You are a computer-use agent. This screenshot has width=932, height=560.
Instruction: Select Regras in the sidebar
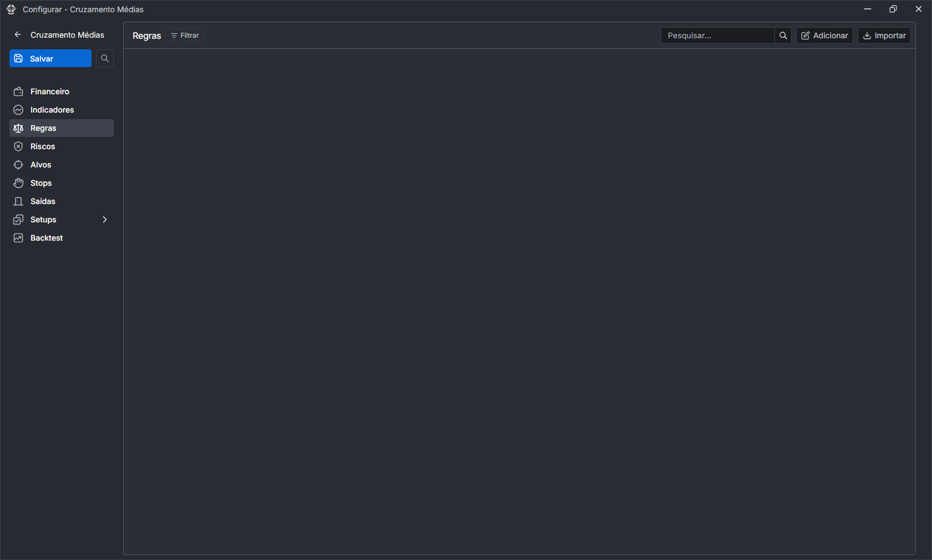click(x=43, y=128)
